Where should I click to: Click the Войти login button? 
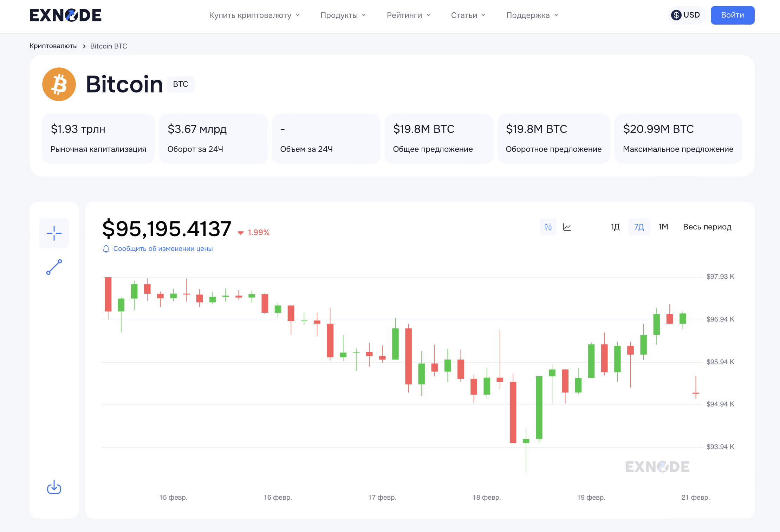(732, 15)
